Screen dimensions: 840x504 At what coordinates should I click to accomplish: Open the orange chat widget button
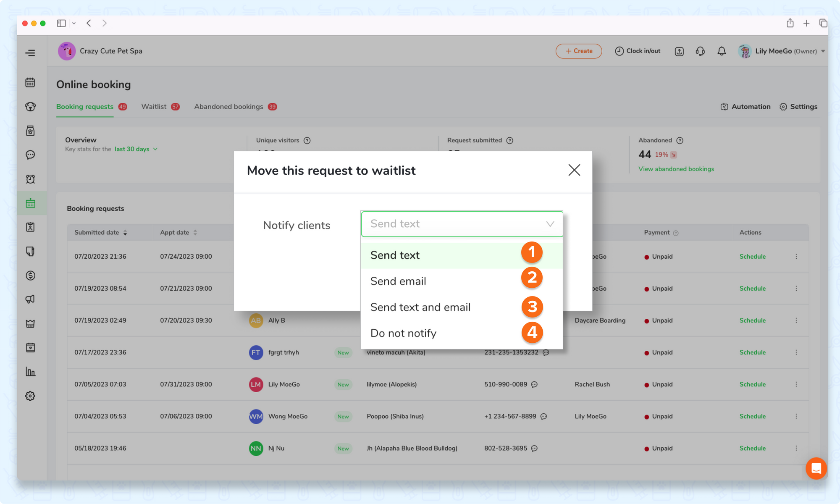(x=816, y=468)
